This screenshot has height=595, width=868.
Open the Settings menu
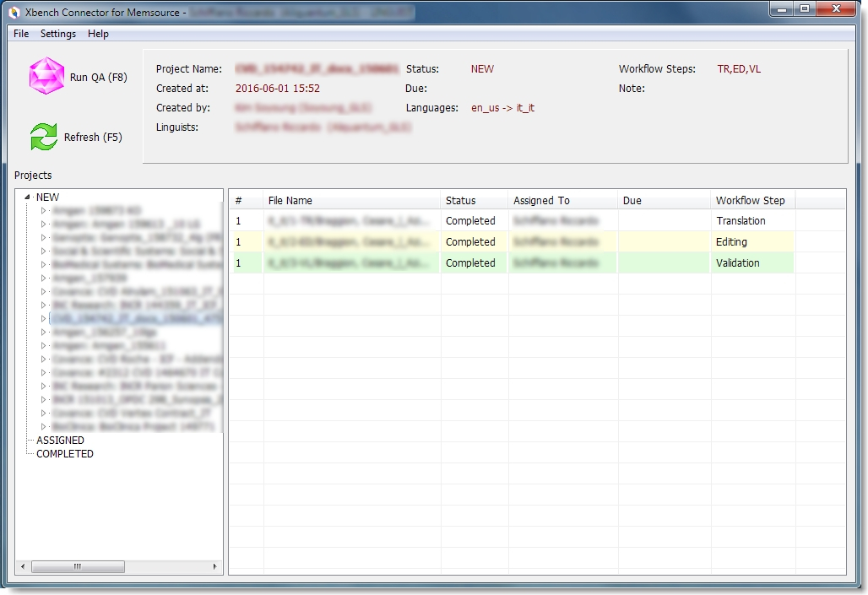click(x=58, y=34)
